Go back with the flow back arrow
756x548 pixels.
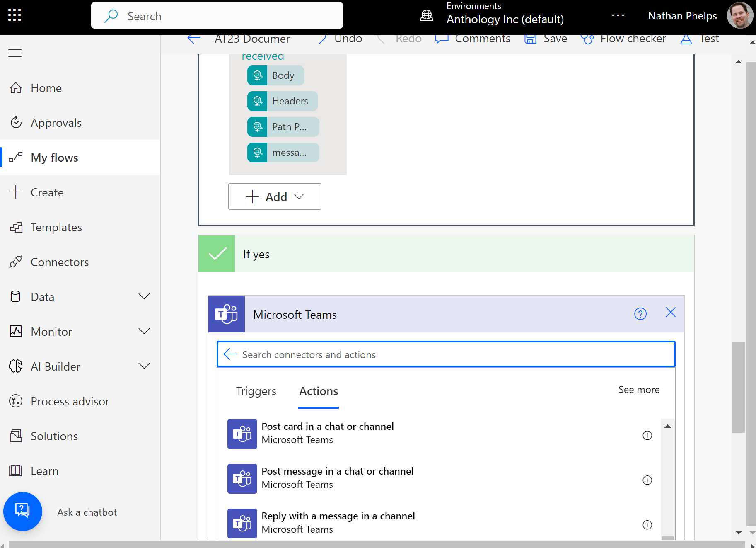click(194, 39)
